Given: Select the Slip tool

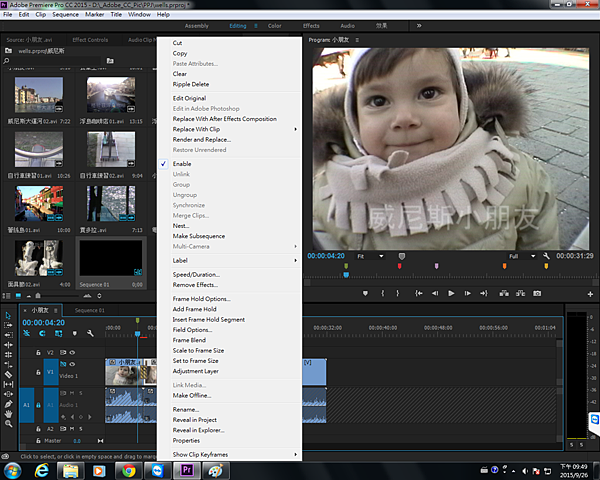Looking at the screenshot, I should point(8,384).
